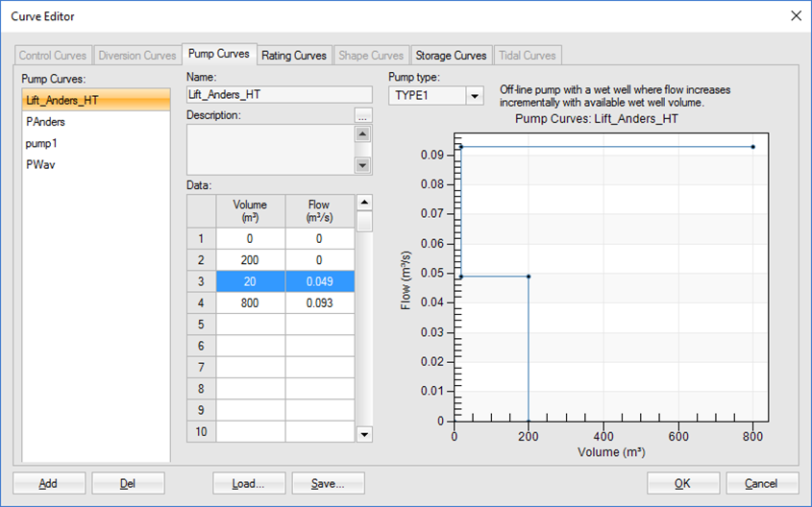
Task: Select the PWav pump curve
Action: (x=96, y=164)
